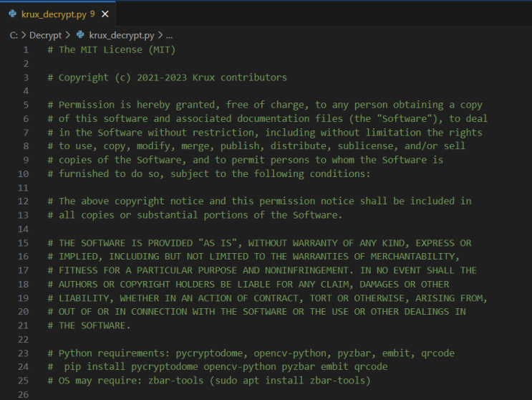Open the C: breadcrumb segment
This screenshot has width=532, height=400.
coord(14,34)
